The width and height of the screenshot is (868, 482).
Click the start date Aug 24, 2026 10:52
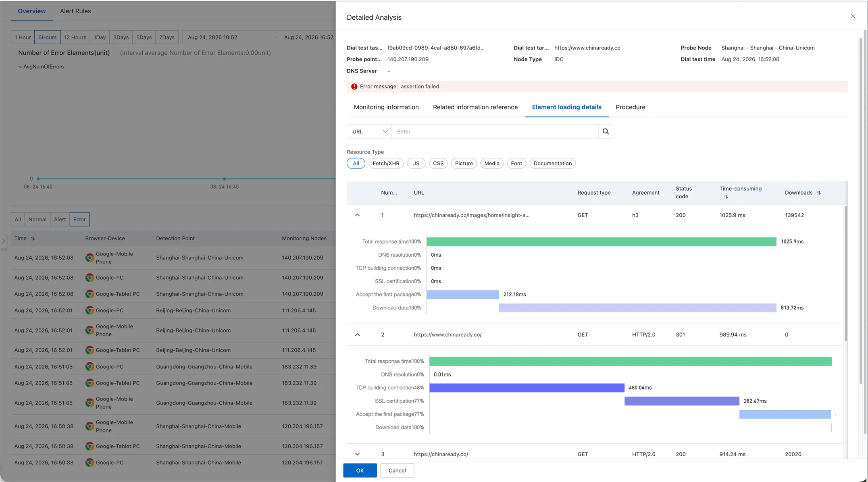[x=212, y=37]
